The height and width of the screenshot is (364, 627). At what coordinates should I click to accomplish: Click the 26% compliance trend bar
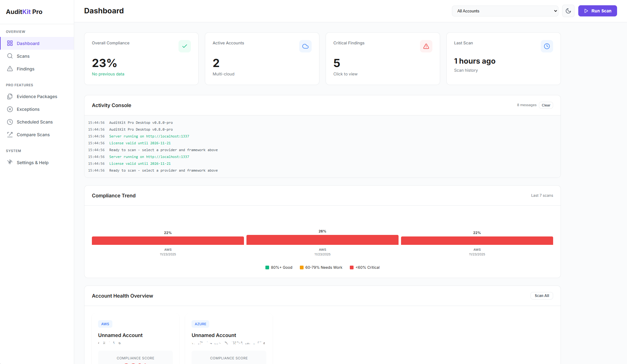[x=322, y=240]
